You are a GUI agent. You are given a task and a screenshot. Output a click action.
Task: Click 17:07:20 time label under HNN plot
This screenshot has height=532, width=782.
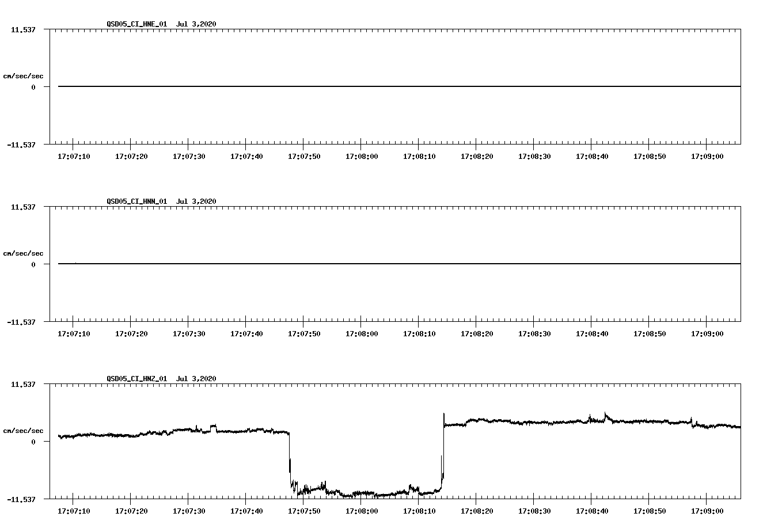(x=131, y=333)
